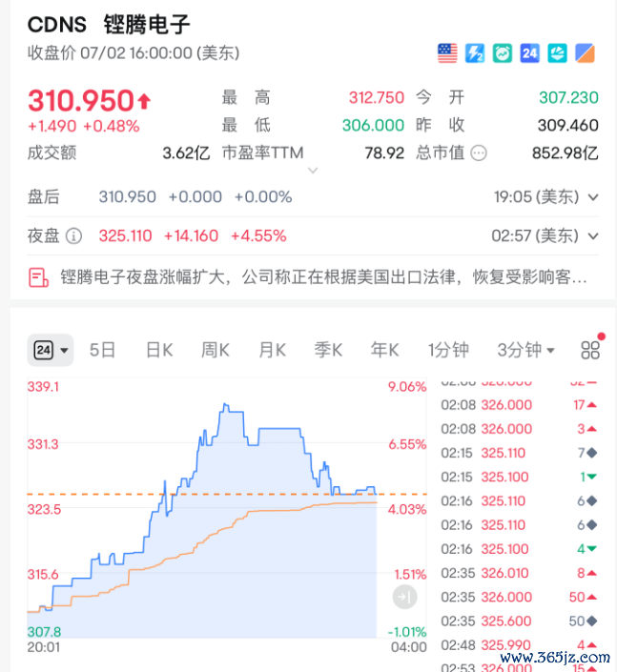Tap the 总市值 value 852.98亿
The height and width of the screenshot is (672, 617).
566,153
